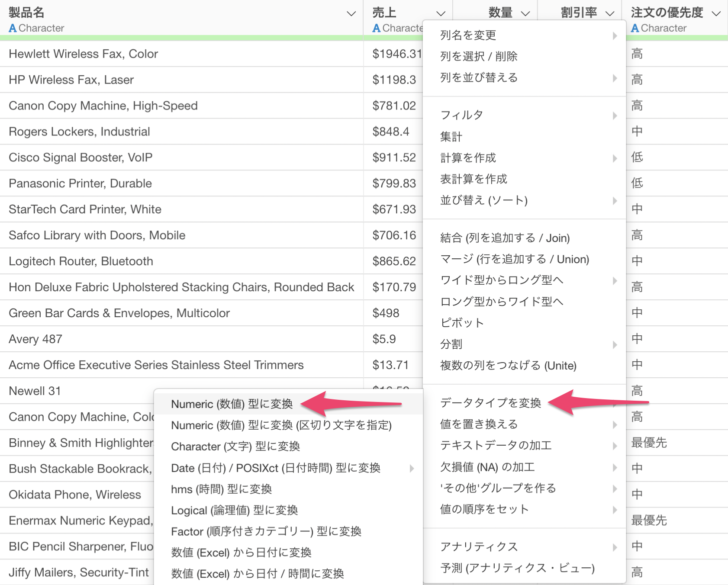728x585 pixels.
Task: Open 欠損値 (NA) の加工 menu entry
Action: (487, 467)
